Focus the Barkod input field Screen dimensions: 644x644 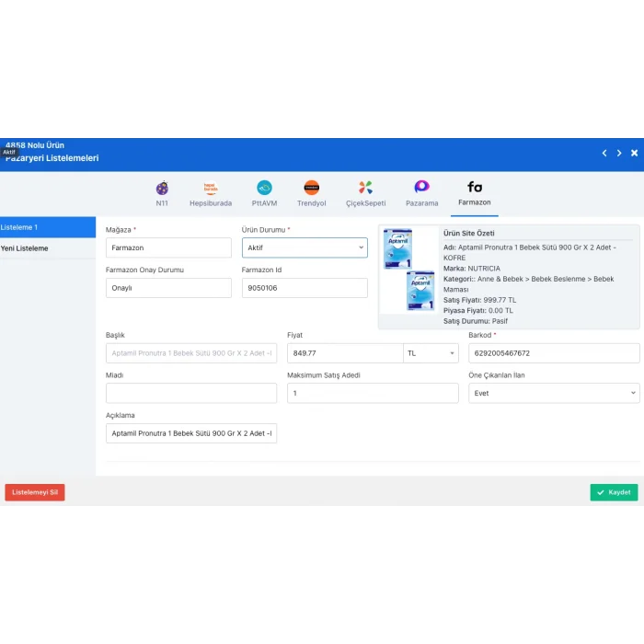553,353
